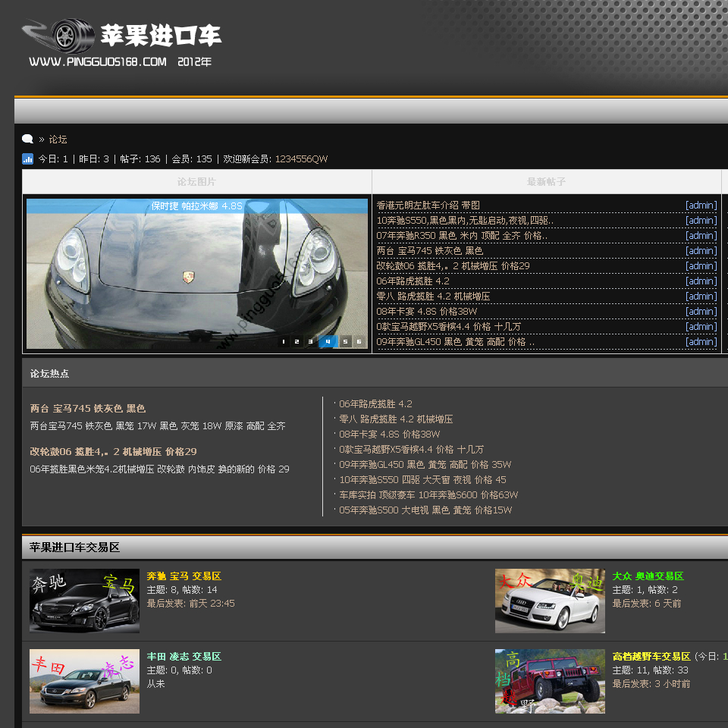This screenshot has width=728, height=728.
Task: Open post 10奔驰S550 黑色黑内 无匙启动
Action: 465,221
